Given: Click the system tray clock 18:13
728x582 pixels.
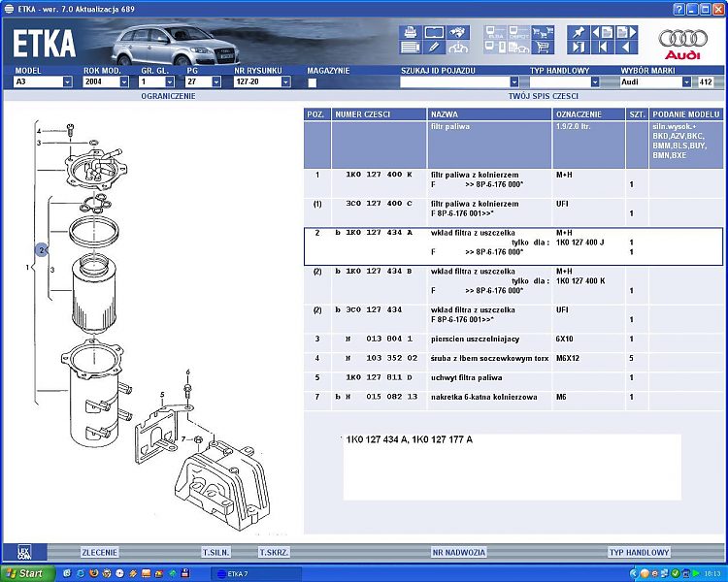Looking at the screenshot, I should 712,574.
